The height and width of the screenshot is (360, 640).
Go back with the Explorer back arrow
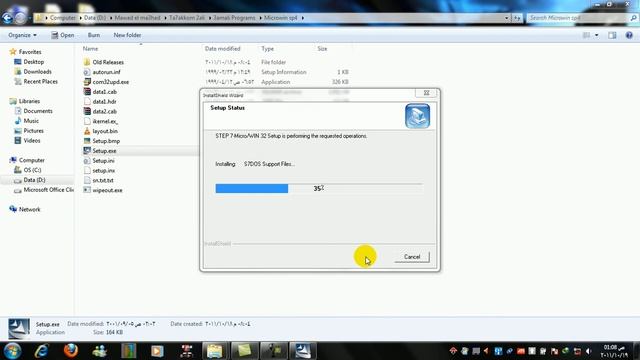tap(7, 18)
